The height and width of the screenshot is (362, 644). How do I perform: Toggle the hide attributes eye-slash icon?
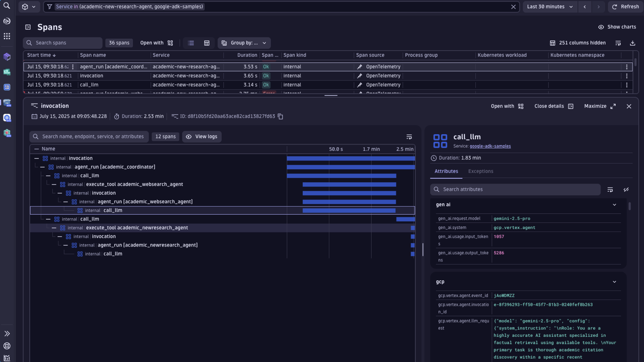(x=626, y=189)
